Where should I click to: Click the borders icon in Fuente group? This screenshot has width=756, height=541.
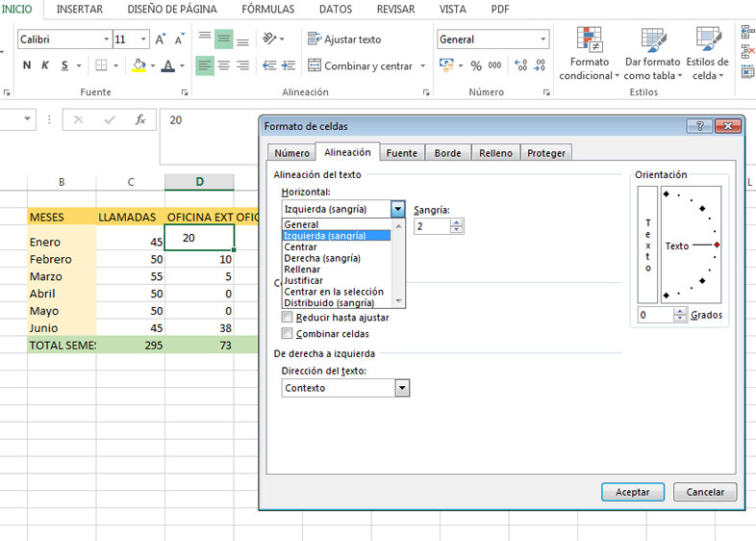click(101, 65)
